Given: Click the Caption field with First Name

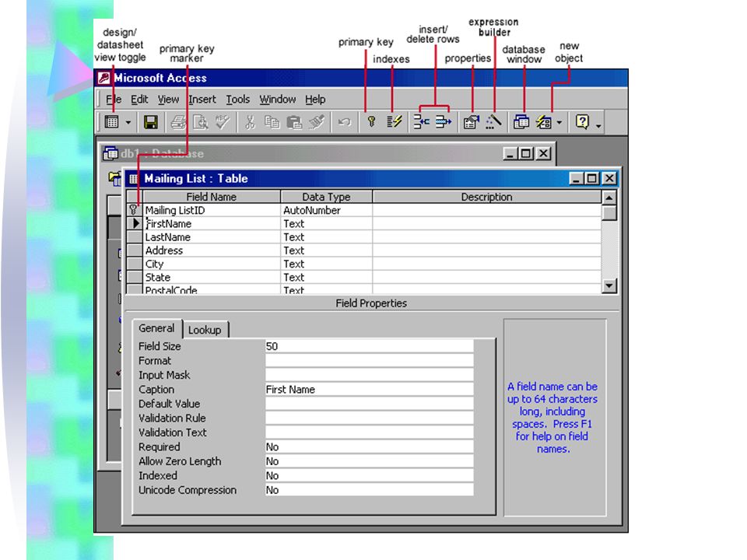Looking at the screenshot, I should coord(369,390).
